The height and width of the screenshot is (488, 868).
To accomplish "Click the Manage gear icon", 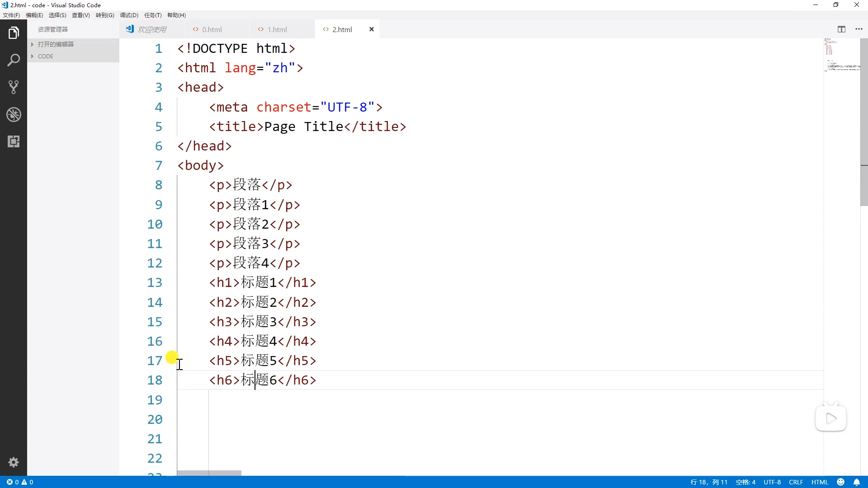I will point(14,462).
